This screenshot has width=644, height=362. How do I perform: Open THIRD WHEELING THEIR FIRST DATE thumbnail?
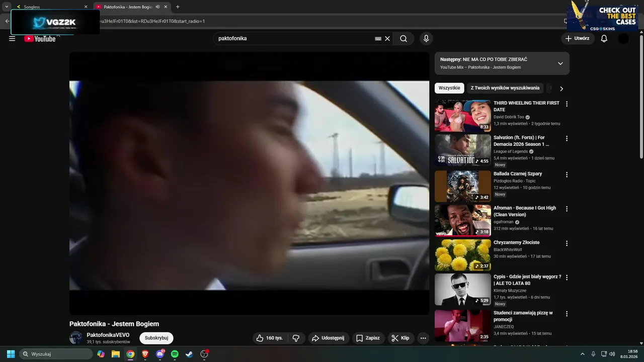(x=462, y=116)
